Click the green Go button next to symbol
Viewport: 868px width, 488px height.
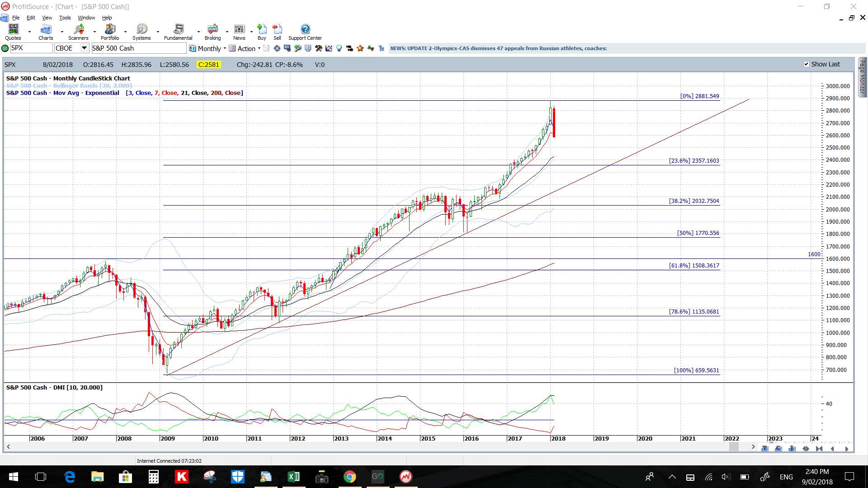[5, 48]
